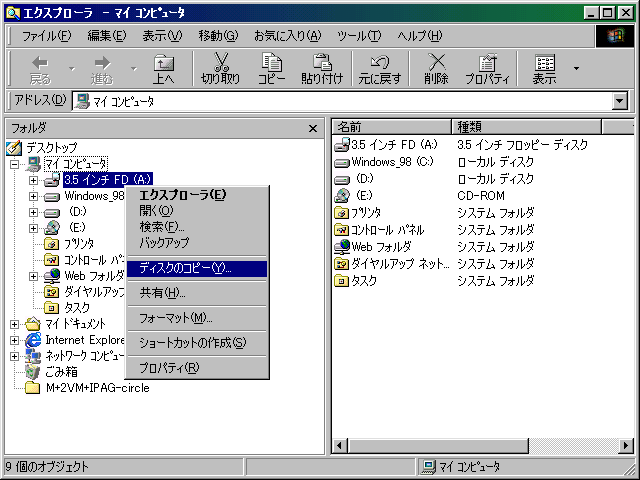Choose 開く(O) in the context menu
640x480 pixels.
(197, 211)
